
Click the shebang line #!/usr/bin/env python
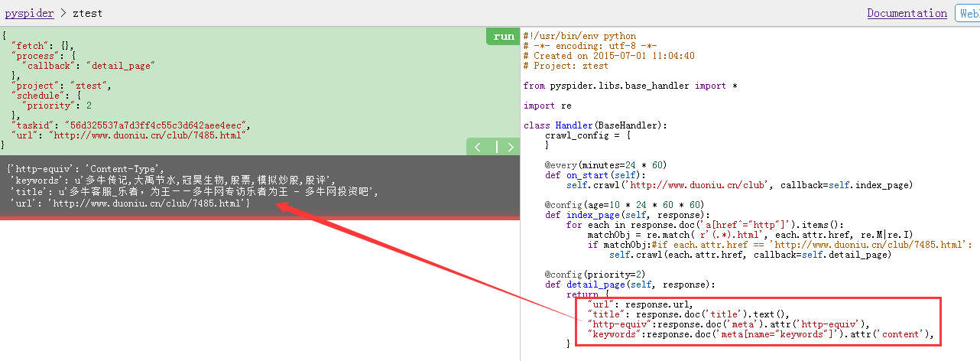pyautogui.click(x=579, y=36)
